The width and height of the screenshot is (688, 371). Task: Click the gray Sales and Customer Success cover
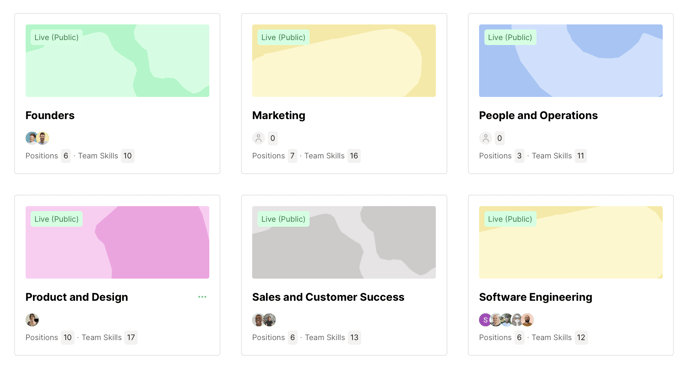tap(344, 242)
